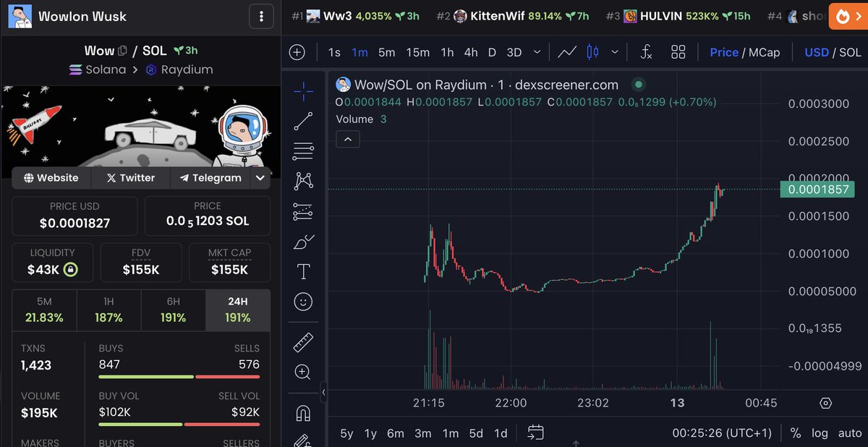Activate the zoom in tool
Viewport: 868px width, 447px height.
click(x=304, y=372)
